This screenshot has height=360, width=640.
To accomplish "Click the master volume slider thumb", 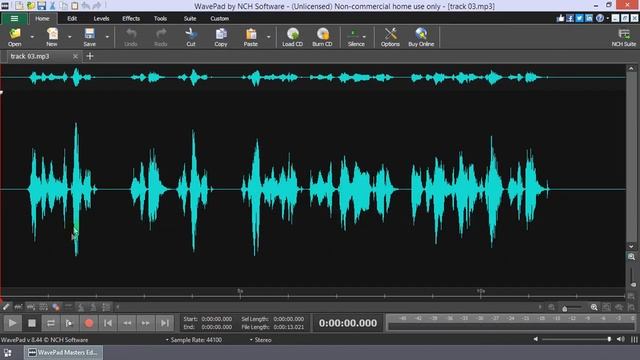I will (x=609, y=339).
